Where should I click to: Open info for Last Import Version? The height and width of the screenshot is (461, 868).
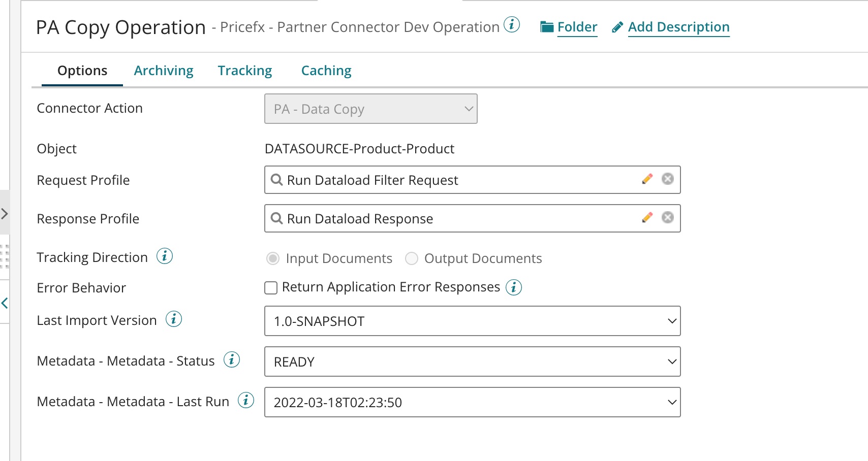[x=174, y=319]
